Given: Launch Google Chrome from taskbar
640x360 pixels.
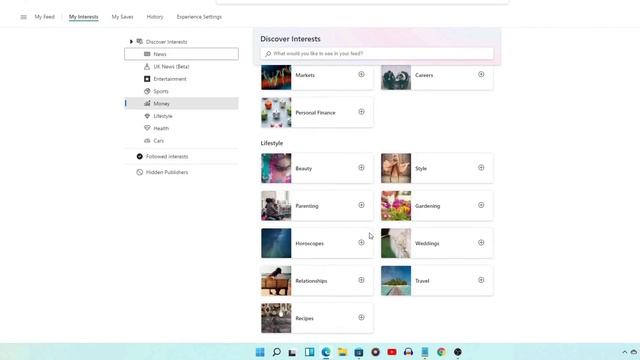Looking at the screenshot, I should 441,352.
